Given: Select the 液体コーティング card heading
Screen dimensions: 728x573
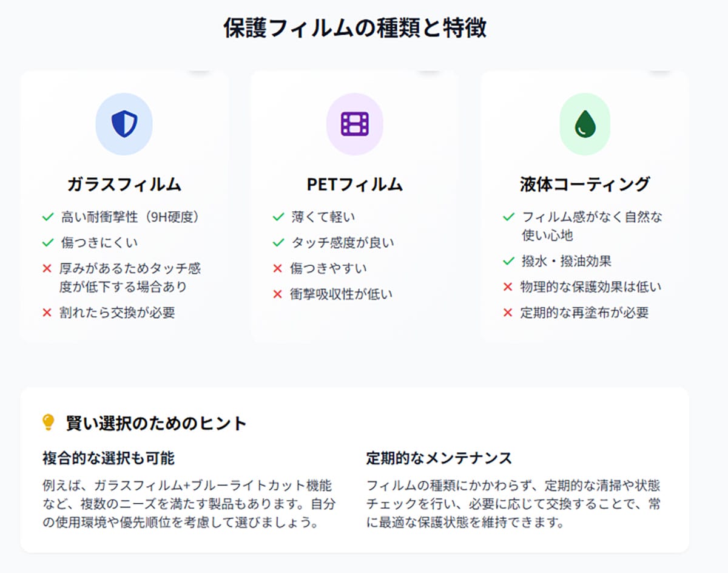Looking at the screenshot, I should (x=585, y=184).
